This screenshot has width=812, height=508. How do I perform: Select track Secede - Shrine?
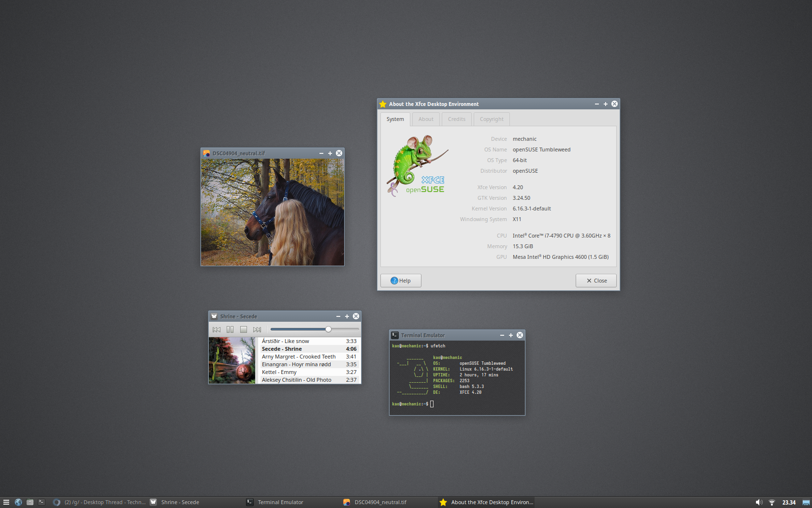pos(309,349)
